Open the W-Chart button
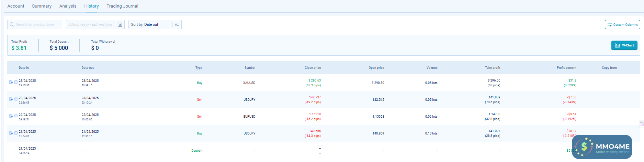Screen dimensions: 644x162 click(624, 45)
